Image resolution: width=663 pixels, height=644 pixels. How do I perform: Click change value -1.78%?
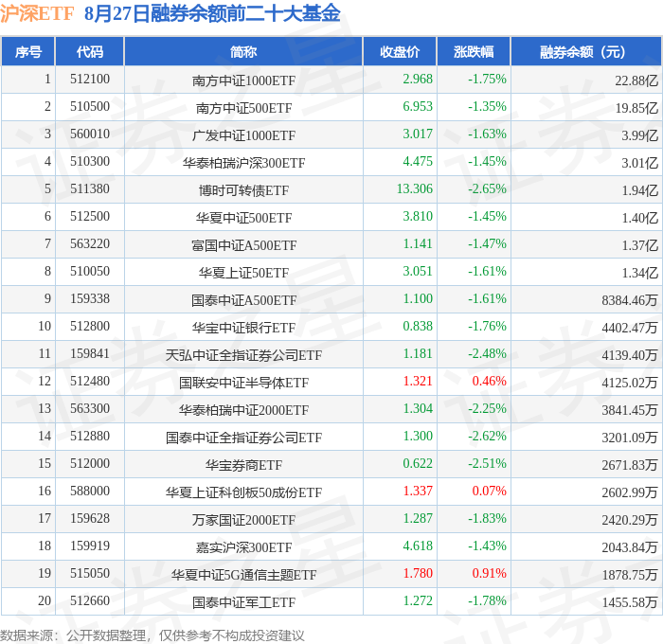pyautogui.click(x=487, y=601)
